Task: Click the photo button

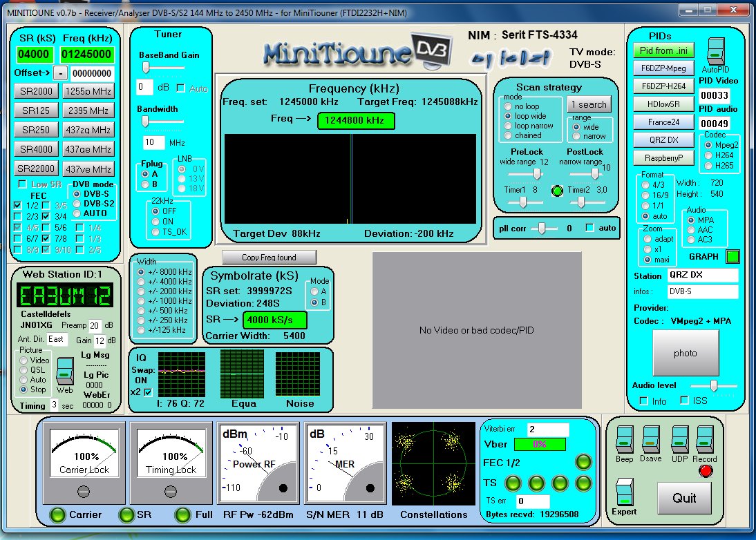Action: click(685, 353)
